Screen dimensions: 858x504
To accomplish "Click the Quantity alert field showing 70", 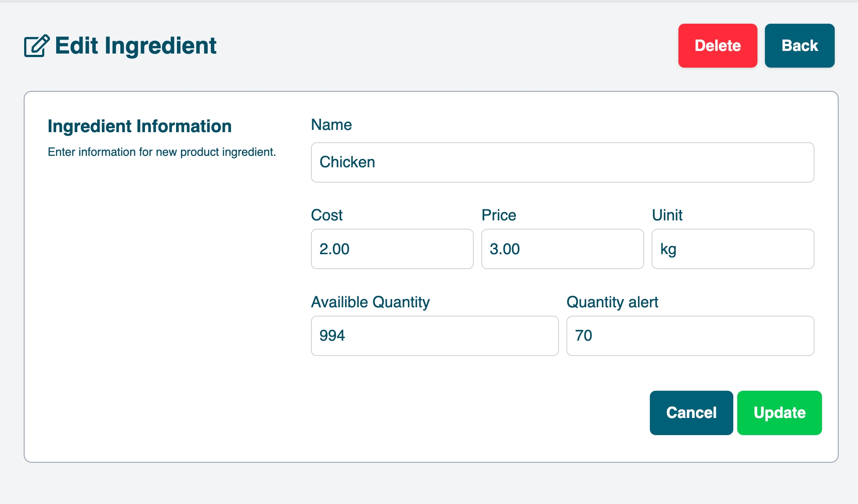I will (x=690, y=336).
